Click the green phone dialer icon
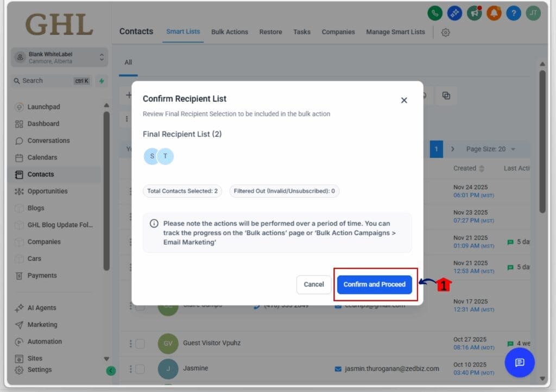 coord(435,13)
